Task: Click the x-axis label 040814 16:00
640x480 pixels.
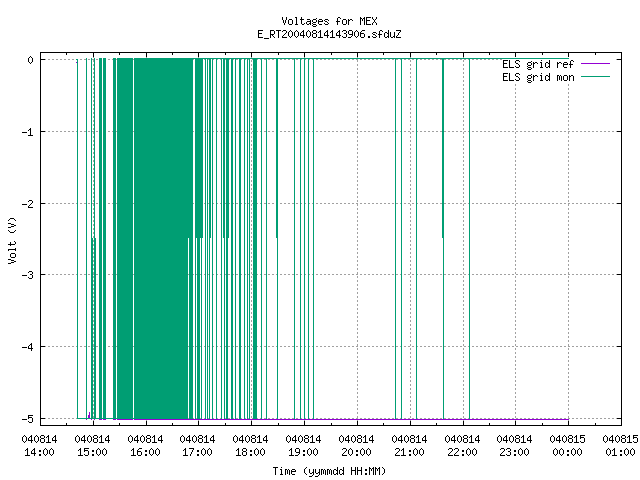Action: click(145, 446)
